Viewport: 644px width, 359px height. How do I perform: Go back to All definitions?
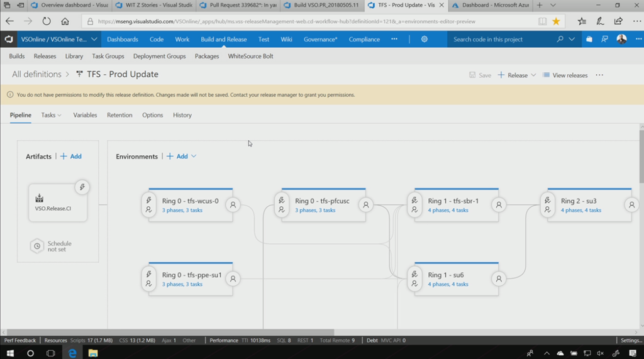pos(36,74)
